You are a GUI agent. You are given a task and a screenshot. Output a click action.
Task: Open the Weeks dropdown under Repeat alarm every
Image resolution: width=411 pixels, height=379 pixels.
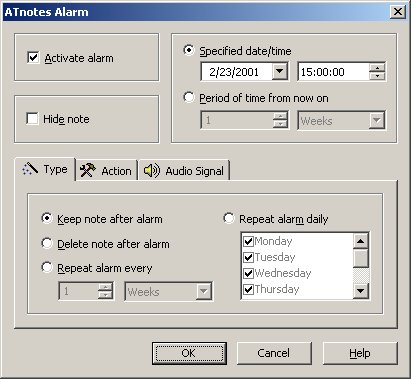pyautogui.click(x=203, y=292)
